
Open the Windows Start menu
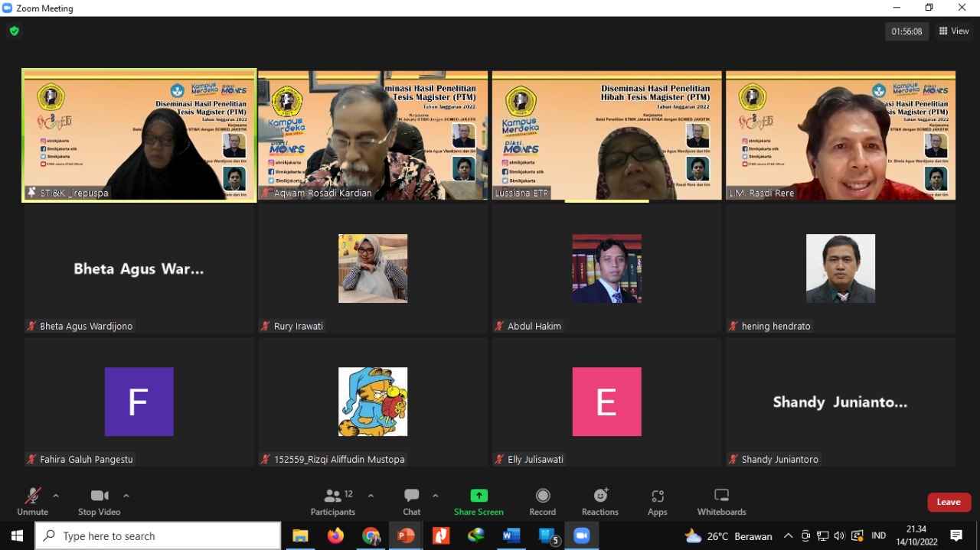(x=17, y=536)
